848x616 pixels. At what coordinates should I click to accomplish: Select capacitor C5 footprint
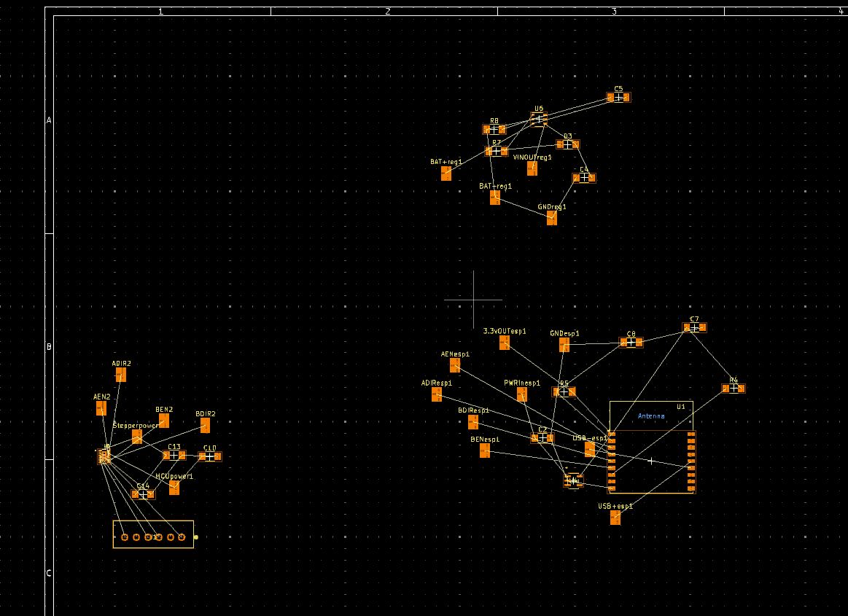(618, 98)
